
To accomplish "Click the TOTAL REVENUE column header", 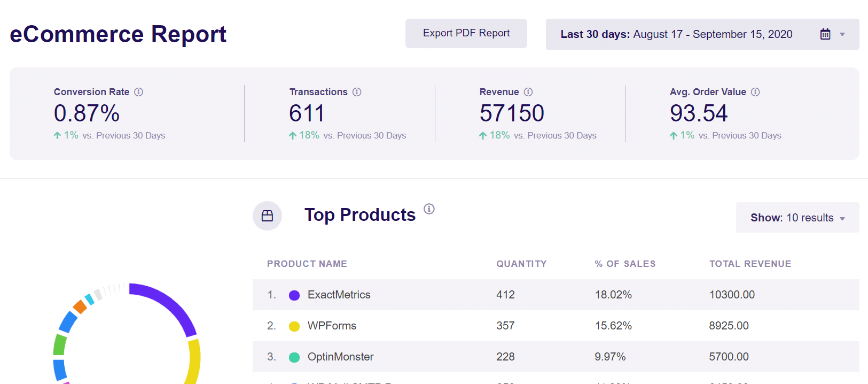I will 750,264.
